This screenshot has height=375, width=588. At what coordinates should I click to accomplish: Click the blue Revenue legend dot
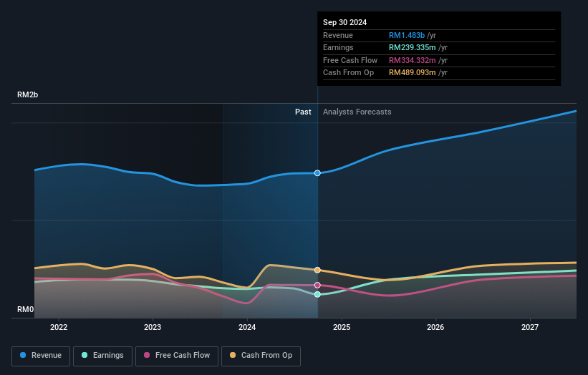[x=23, y=355]
